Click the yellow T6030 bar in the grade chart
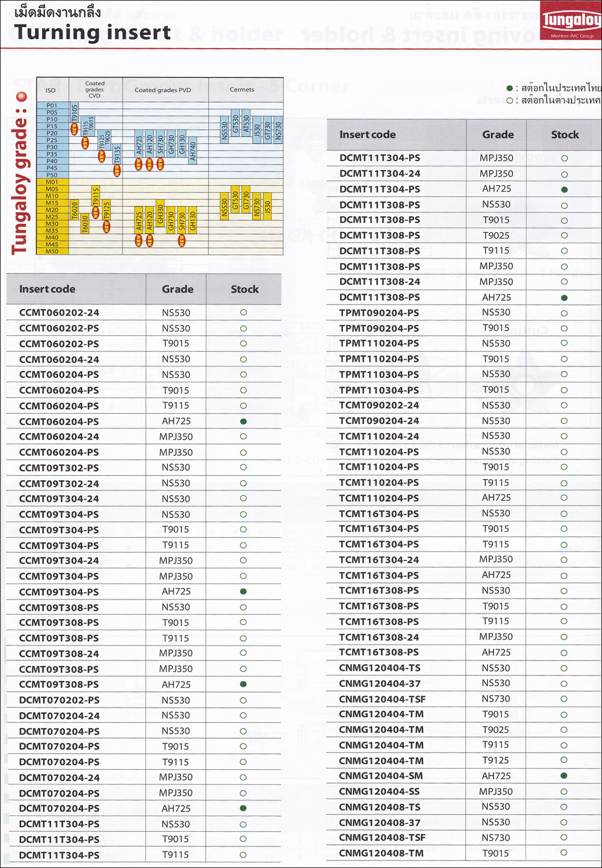Image resolution: width=602 pixels, height=868 pixels. (85, 224)
